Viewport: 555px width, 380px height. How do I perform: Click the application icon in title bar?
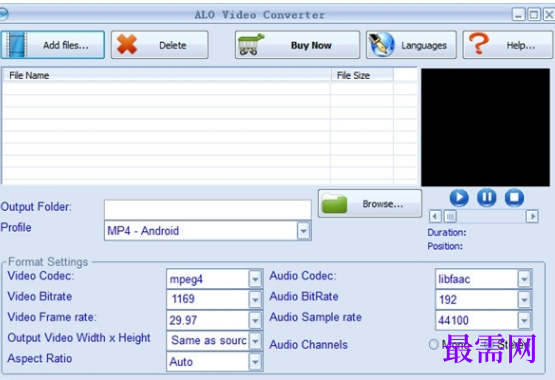pos(3,15)
